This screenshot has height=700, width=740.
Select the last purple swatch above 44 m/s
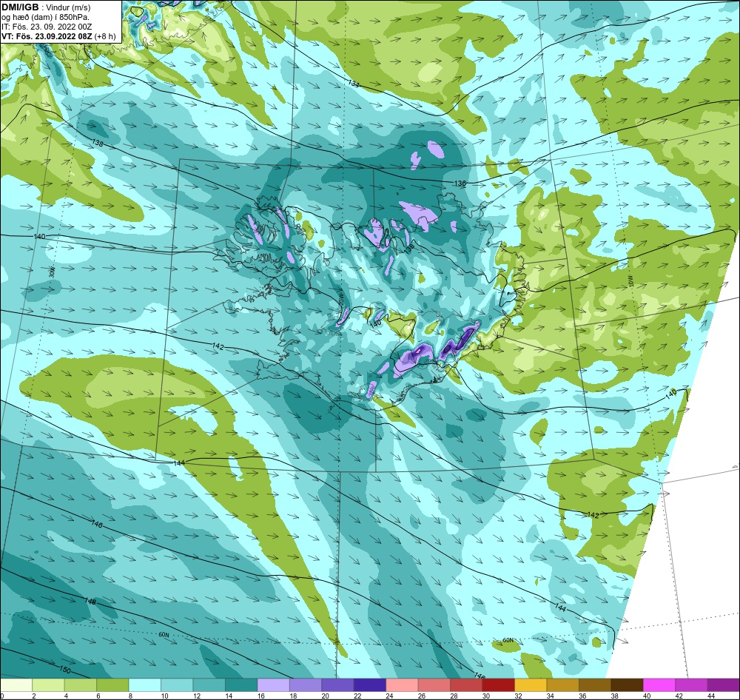pos(724,685)
